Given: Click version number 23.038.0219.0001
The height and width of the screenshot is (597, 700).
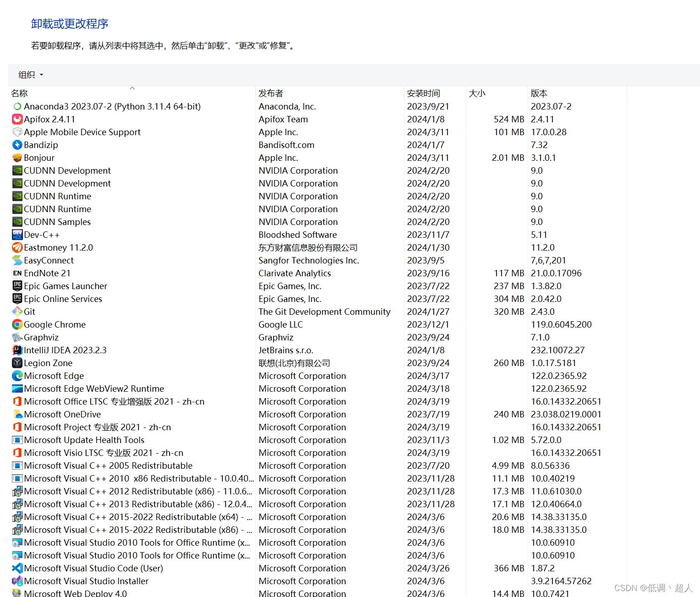Looking at the screenshot, I should (x=566, y=414).
